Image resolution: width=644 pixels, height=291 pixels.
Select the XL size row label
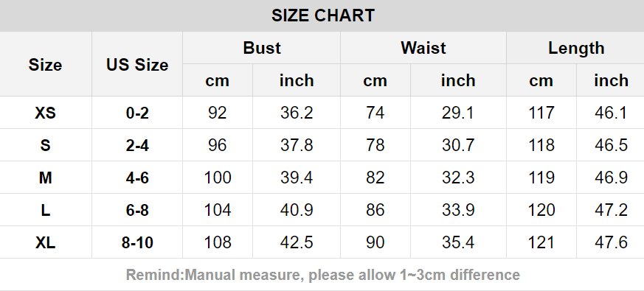(x=45, y=242)
